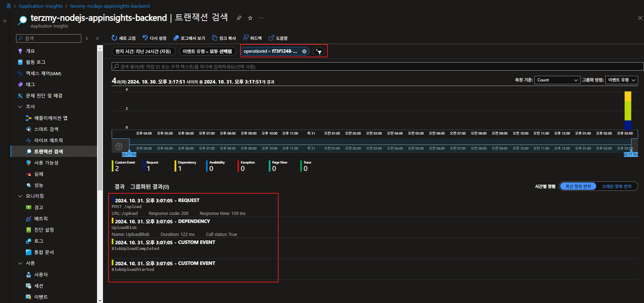This screenshot has width=644, height=303.
Task: Click the Refresh (새로 고침) icon
Action: 114,38
